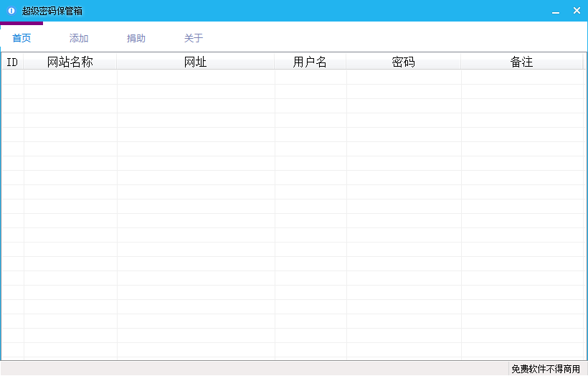Open the 捐助 tab
This screenshot has width=588, height=376.
click(x=136, y=38)
